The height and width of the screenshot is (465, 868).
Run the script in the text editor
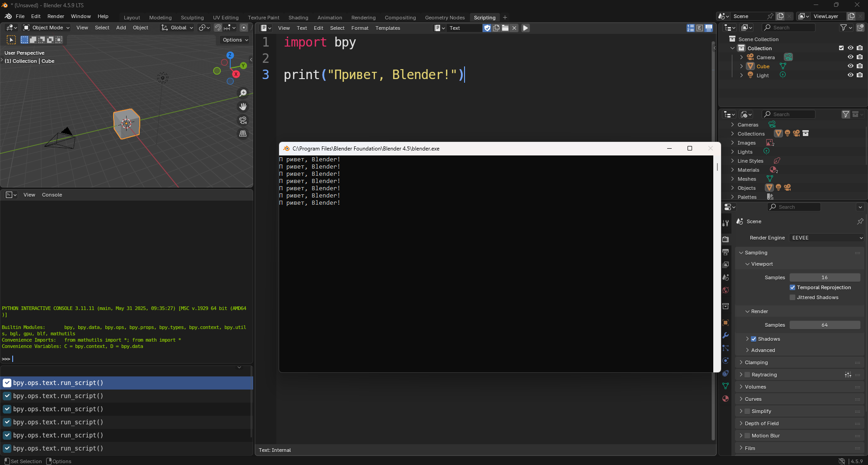pos(525,28)
